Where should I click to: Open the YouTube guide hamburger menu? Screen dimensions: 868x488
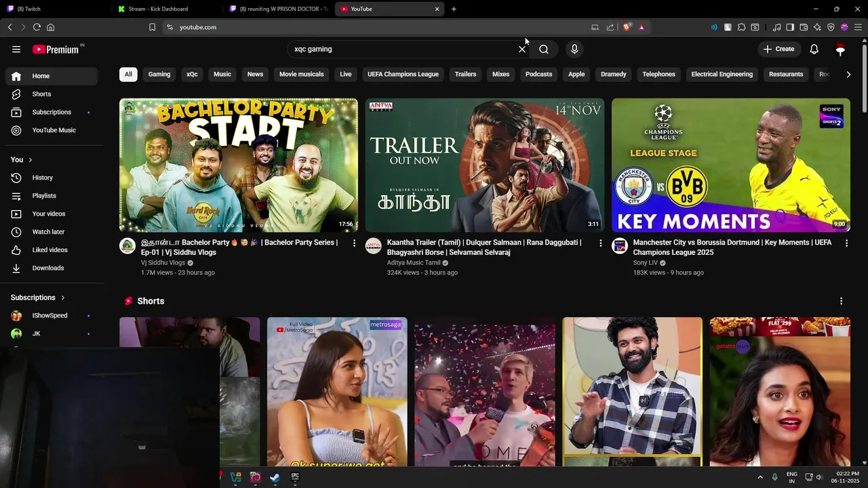click(x=16, y=49)
